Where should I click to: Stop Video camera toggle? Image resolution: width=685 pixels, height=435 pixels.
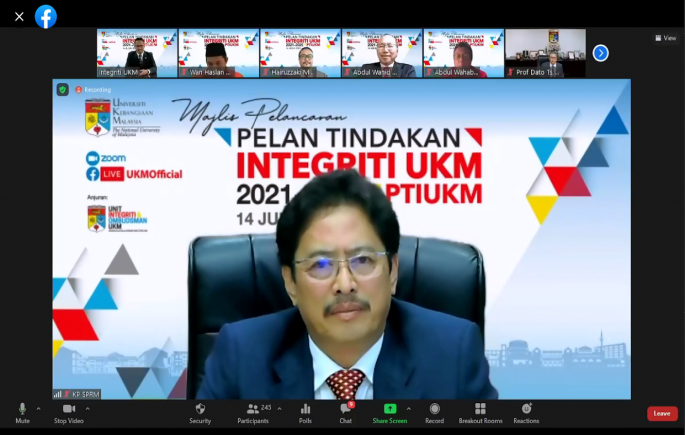(69, 409)
